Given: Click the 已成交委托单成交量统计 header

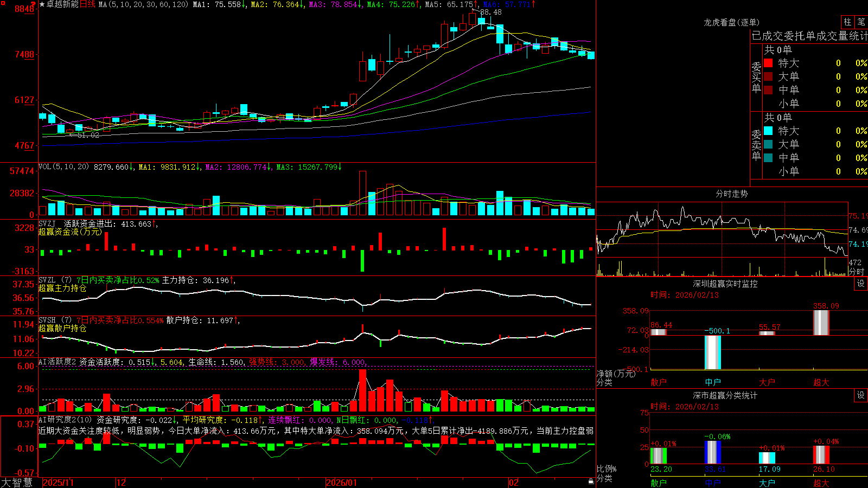Looking at the screenshot, I should click(x=809, y=36).
